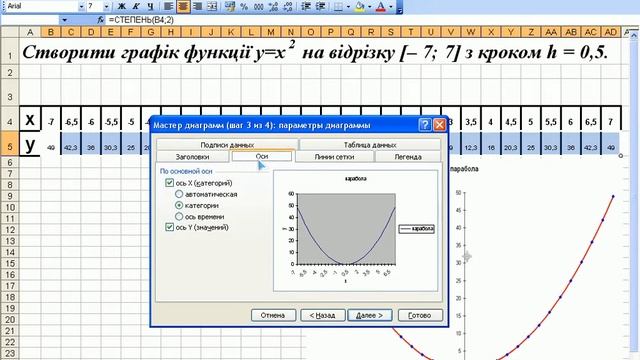Select the column AD header
Screen dimensions: 640x360
click(611, 32)
